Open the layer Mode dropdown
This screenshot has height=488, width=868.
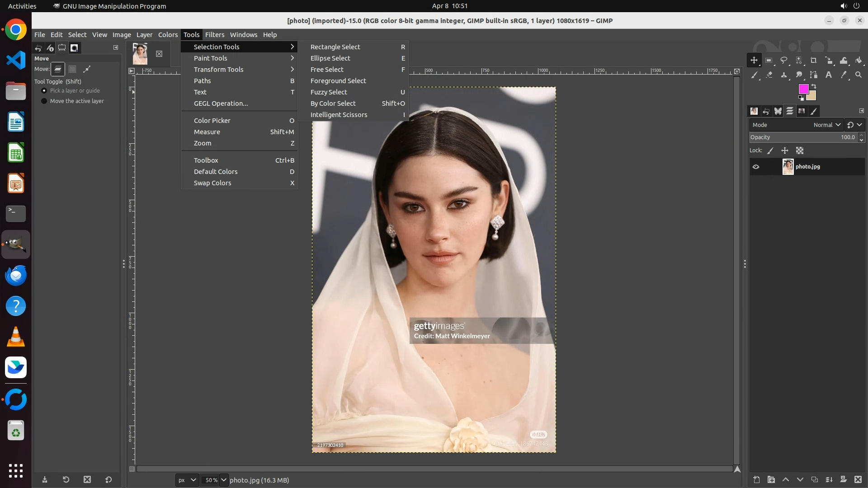826,125
